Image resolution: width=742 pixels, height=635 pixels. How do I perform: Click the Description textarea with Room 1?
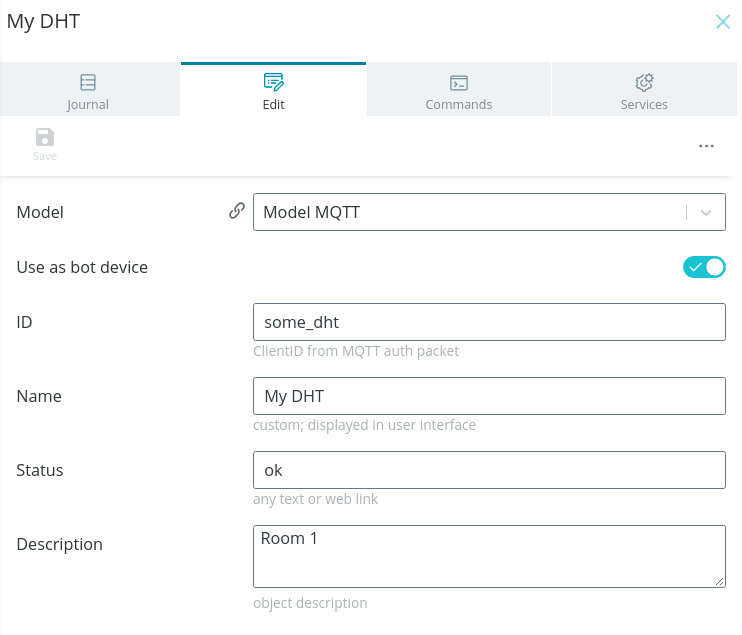pos(489,556)
